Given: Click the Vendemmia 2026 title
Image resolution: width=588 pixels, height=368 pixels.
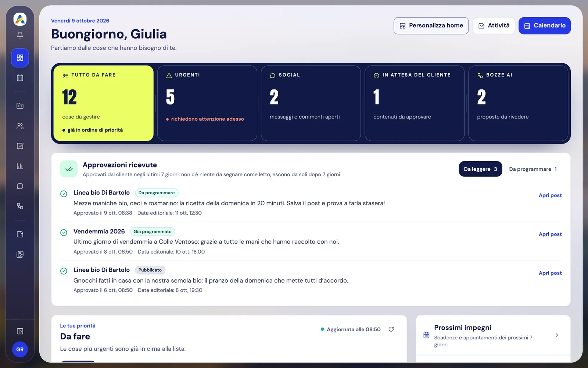Looking at the screenshot, I should point(99,231).
